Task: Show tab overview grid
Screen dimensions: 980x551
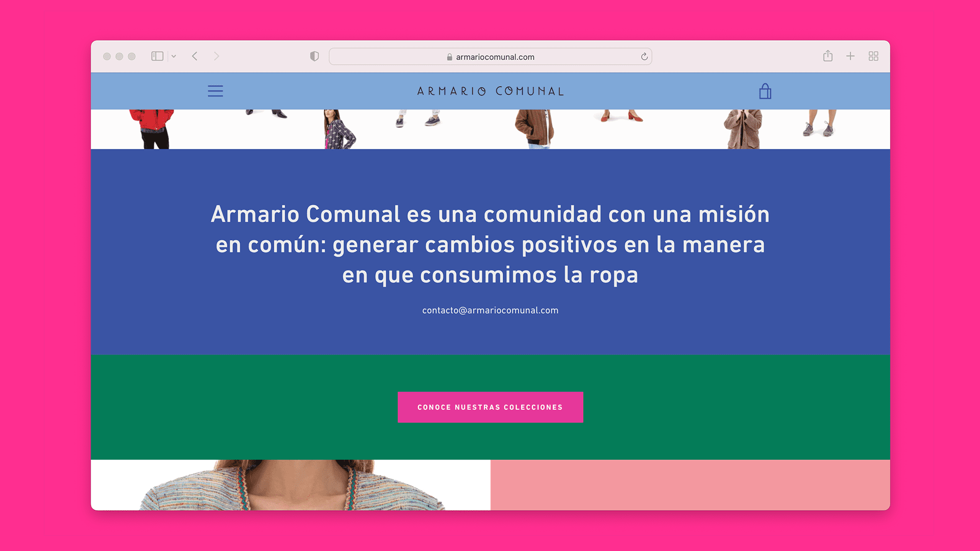Action: 873,56
